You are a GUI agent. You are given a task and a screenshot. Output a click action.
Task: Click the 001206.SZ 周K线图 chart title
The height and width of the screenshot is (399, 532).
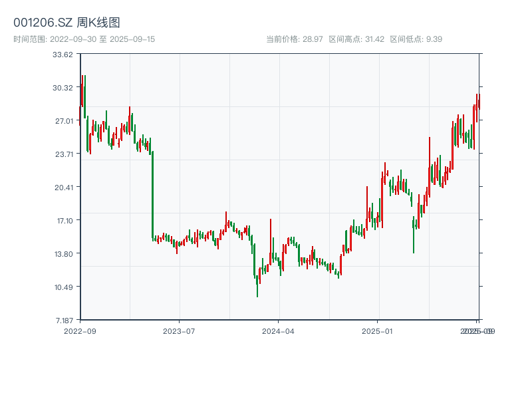tap(66, 23)
